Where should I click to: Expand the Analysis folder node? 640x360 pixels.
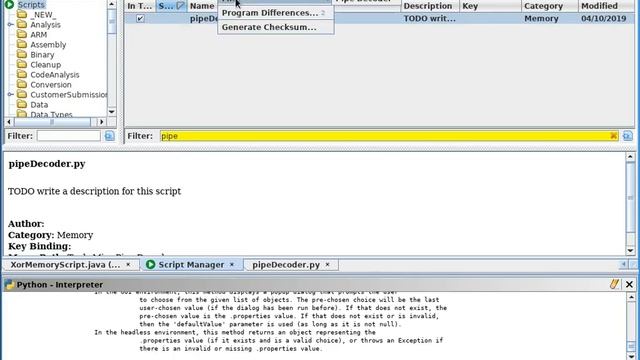click(x=11, y=24)
